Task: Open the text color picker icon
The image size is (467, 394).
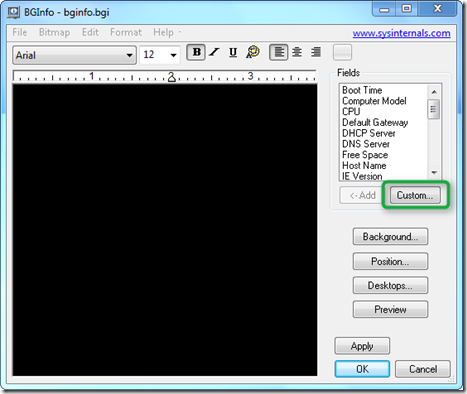Action: pyautogui.click(x=252, y=52)
